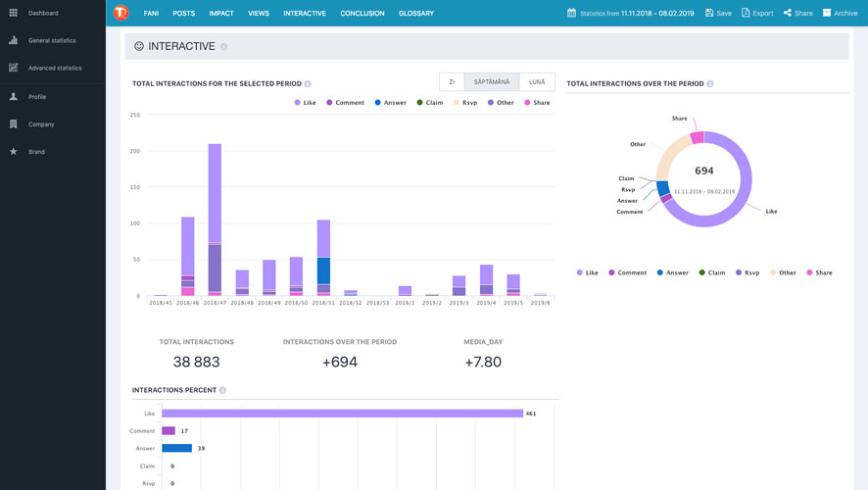Toggle Answer series in bar chart legend
This screenshot has width=868, height=490.
click(x=389, y=103)
